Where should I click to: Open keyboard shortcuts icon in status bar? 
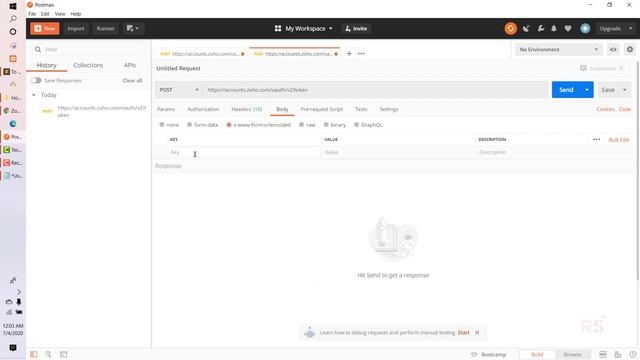click(x=618, y=354)
